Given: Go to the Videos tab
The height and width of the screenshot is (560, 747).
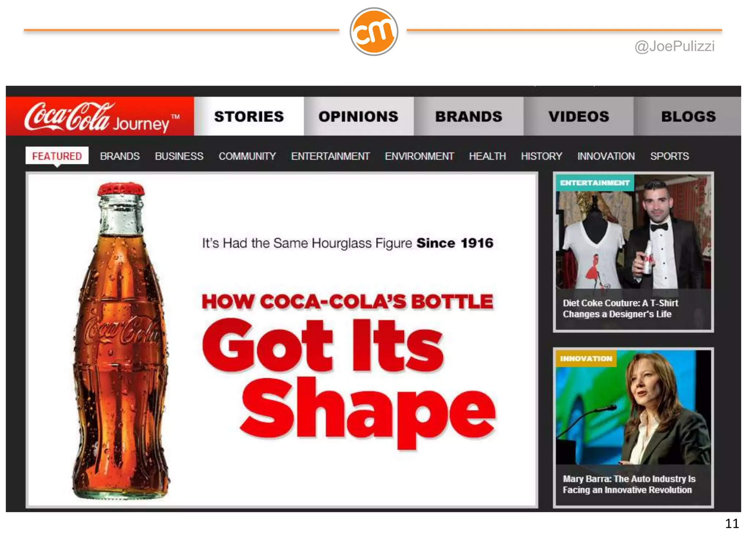Looking at the screenshot, I should (579, 116).
